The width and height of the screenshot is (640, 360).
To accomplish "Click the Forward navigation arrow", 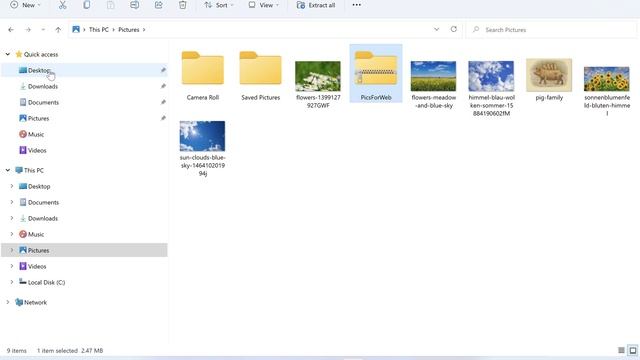I will pos(28,30).
